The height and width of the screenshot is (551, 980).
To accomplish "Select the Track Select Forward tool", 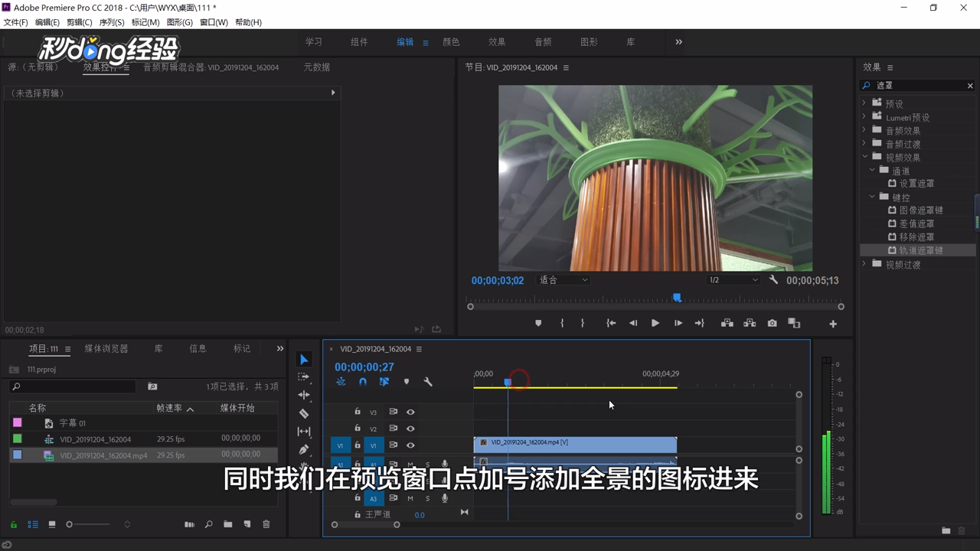I will [x=304, y=377].
